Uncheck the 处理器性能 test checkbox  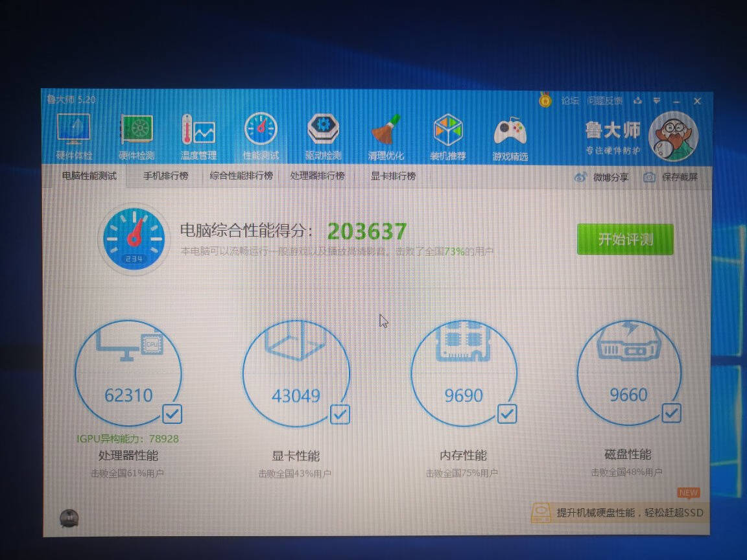coord(172,414)
